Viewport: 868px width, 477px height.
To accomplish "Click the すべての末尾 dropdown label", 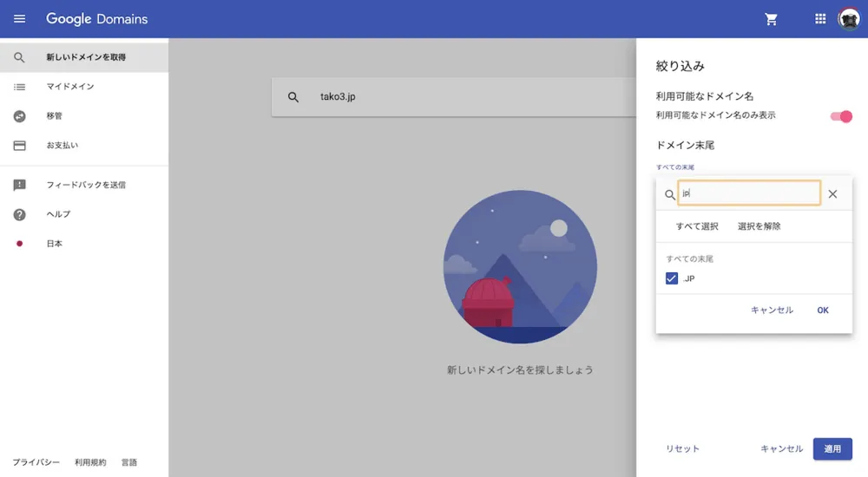I will point(674,167).
